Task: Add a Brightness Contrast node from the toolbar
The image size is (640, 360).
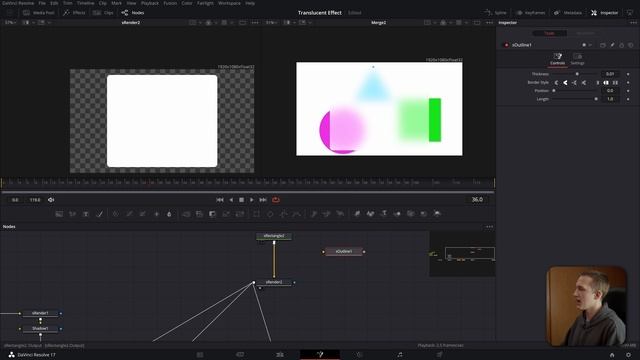Action: (x=156, y=214)
